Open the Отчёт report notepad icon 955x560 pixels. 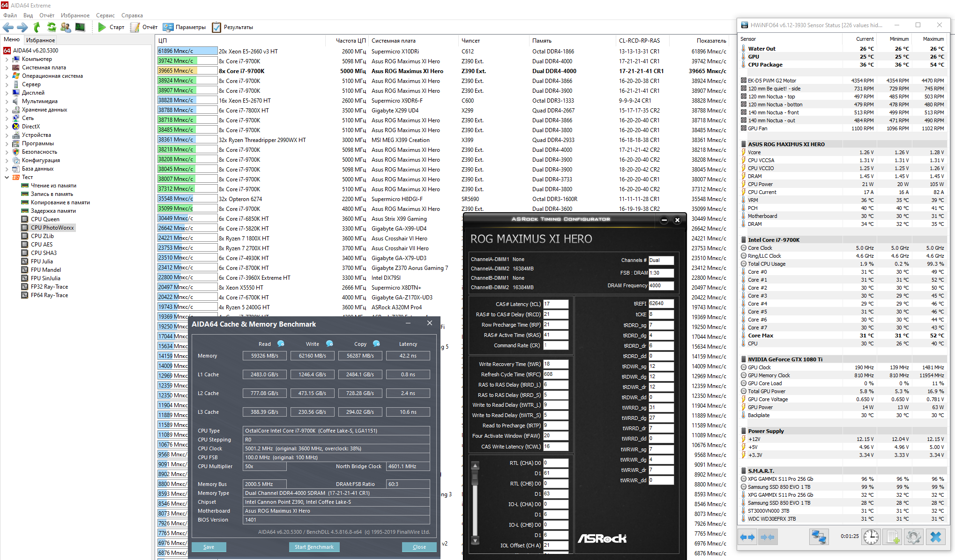pyautogui.click(x=135, y=27)
